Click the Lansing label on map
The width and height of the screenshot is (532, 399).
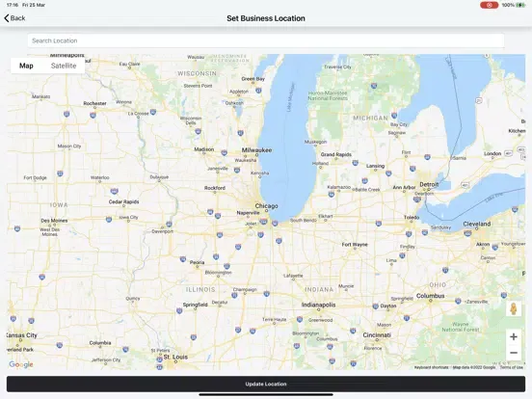point(375,166)
